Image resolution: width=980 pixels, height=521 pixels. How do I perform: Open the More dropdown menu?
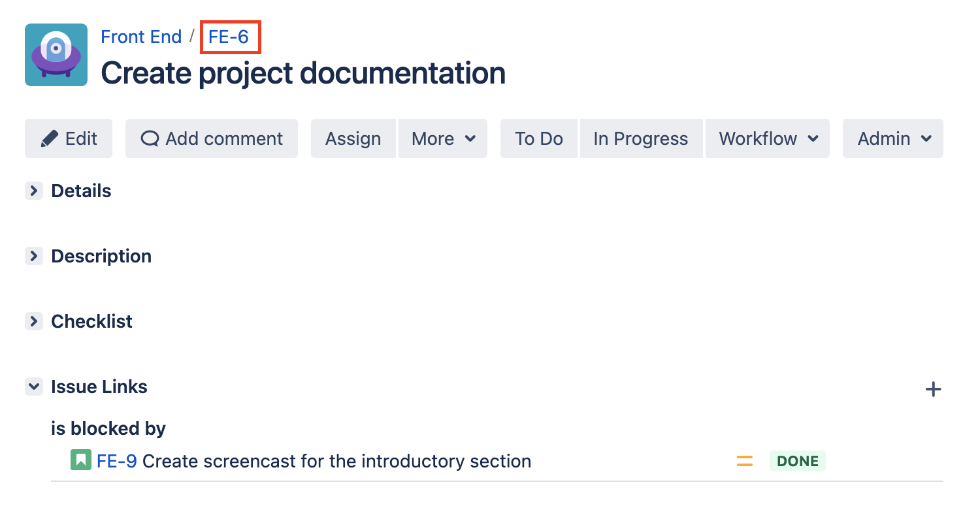pyautogui.click(x=443, y=138)
